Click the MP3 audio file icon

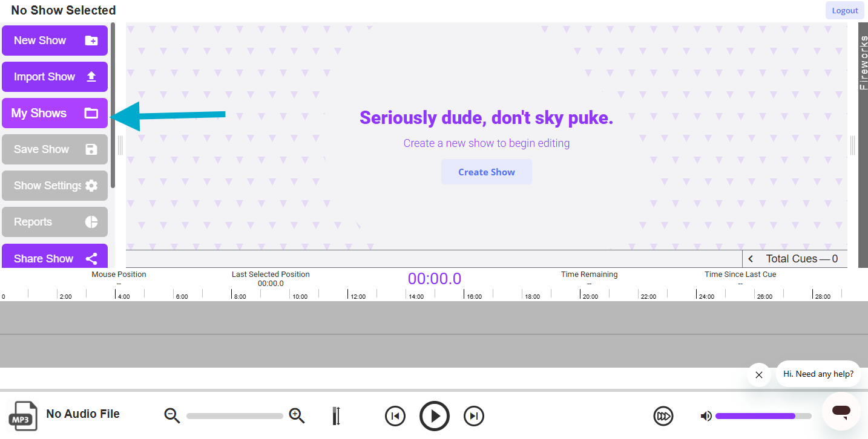pos(23,415)
